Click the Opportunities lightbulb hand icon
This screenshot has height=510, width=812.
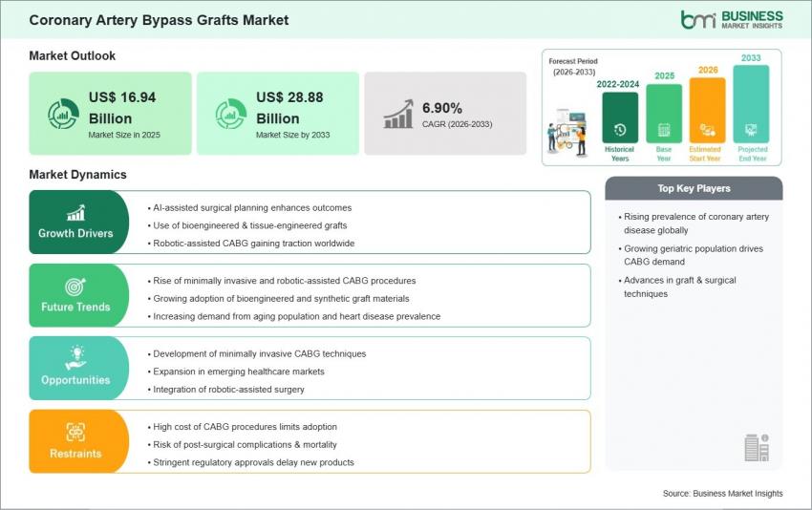point(75,358)
